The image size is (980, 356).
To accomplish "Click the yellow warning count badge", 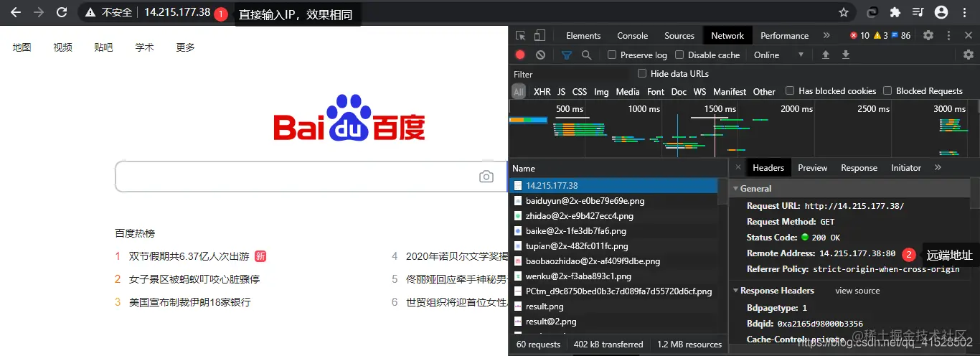I will pyautogui.click(x=880, y=35).
